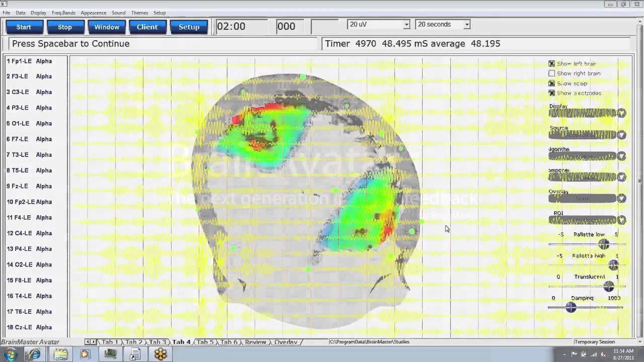Open the Appearance menu
Image resolution: width=644 pixels, height=362 pixels.
point(94,13)
